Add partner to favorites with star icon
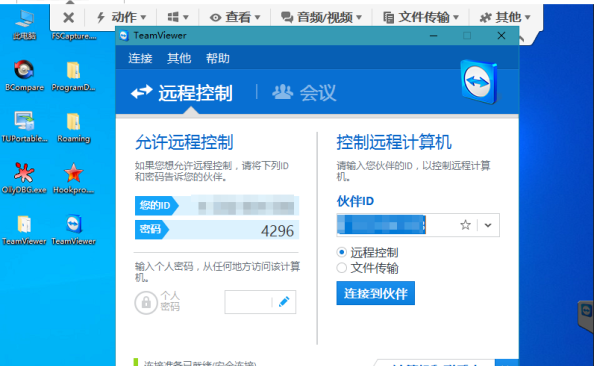Viewport: 594px width, 366px height. [x=465, y=225]
